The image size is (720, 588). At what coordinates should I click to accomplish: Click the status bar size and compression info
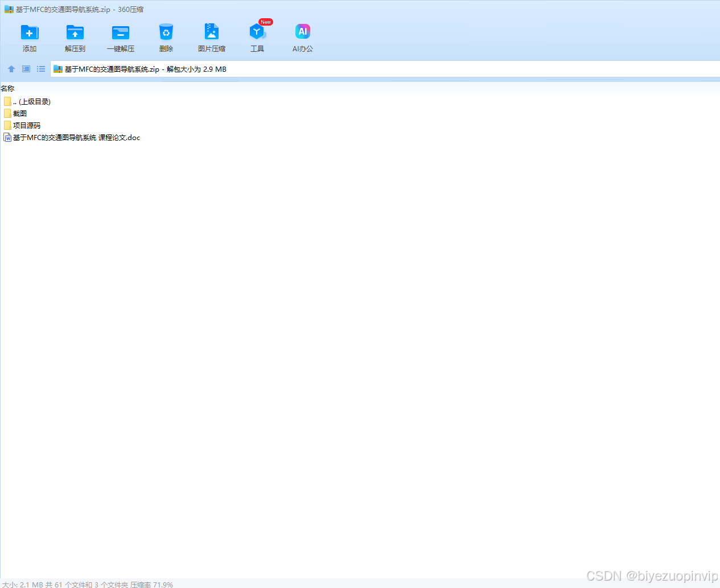pos(88,584)
